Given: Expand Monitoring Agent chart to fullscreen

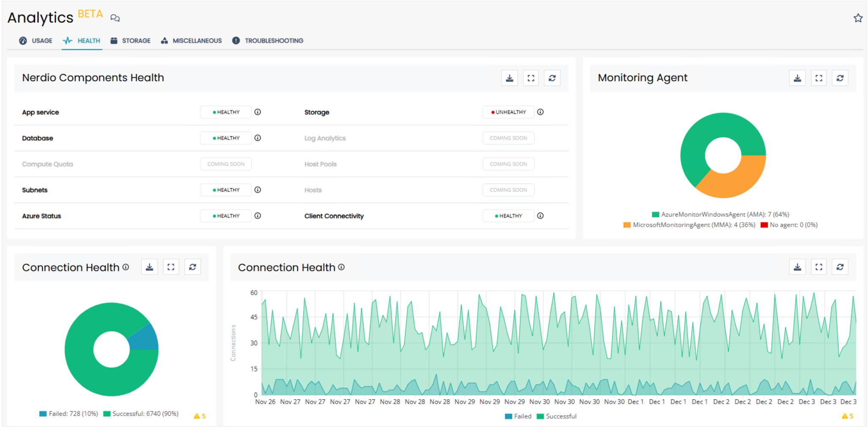Looking at the screenshot, I should 819,78.
